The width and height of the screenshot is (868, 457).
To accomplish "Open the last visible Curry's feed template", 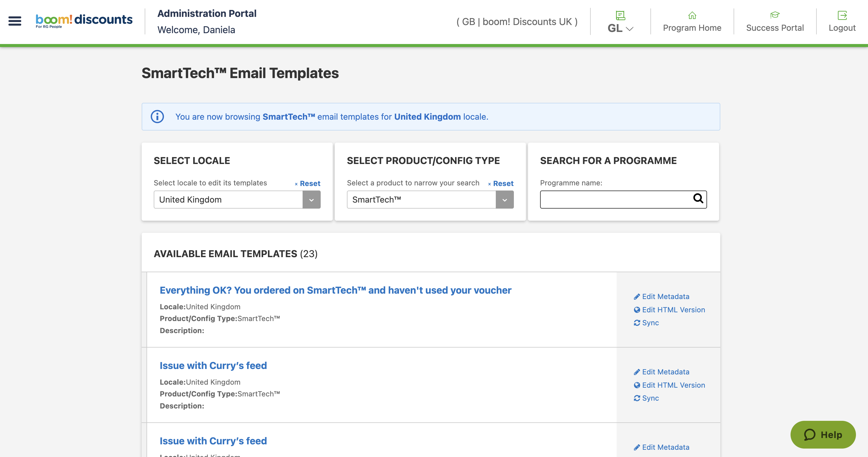I will pyautogui.click(x=213, y=441).
